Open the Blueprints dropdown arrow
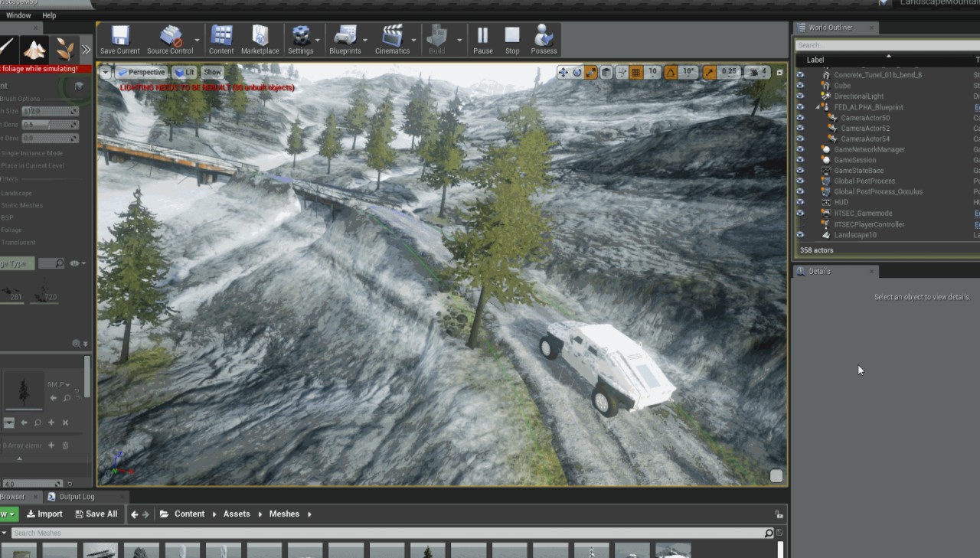Viewport: 980px width, 558px height. pyautogui.click(x=364, y=40)
